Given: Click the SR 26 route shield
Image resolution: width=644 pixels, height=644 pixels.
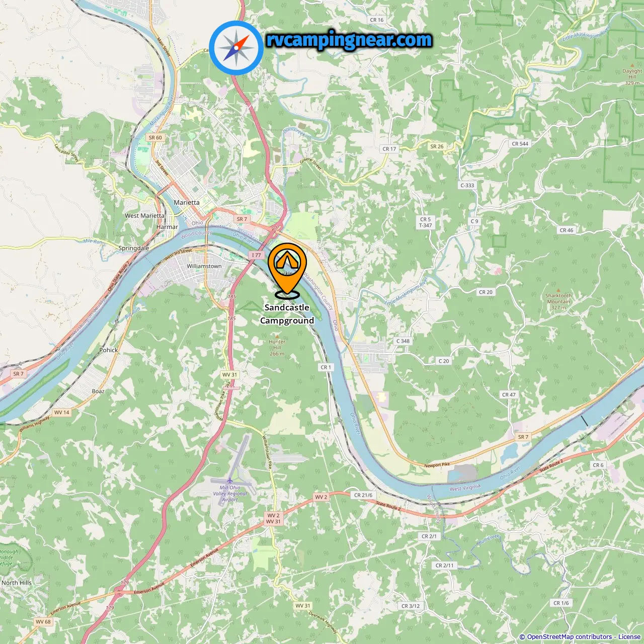Looking at the screenshot, I should tap(437, 146).
